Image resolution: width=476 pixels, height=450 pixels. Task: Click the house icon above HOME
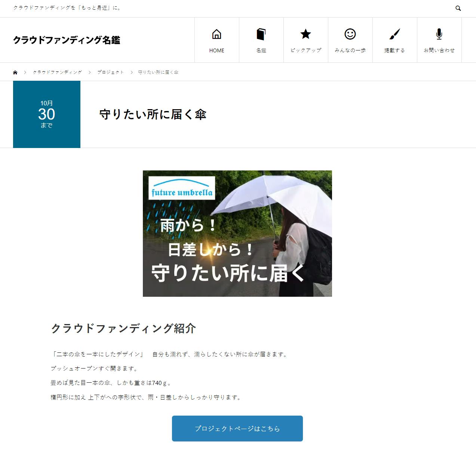(216, 34)
